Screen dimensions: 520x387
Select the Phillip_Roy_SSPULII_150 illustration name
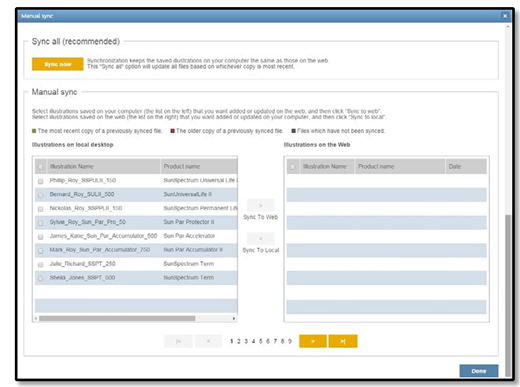click(x=83, y=180)
